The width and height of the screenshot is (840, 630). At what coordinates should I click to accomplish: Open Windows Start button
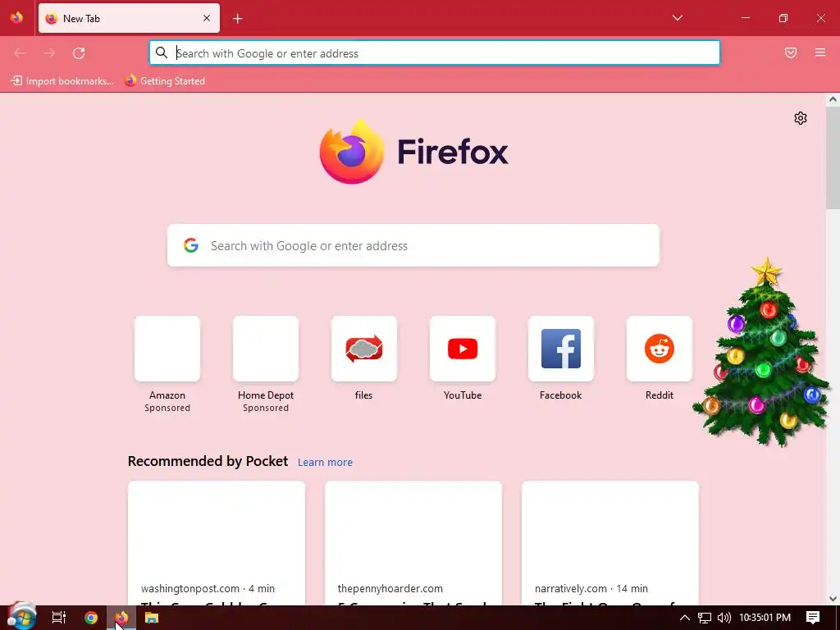(x=21, y=617)
